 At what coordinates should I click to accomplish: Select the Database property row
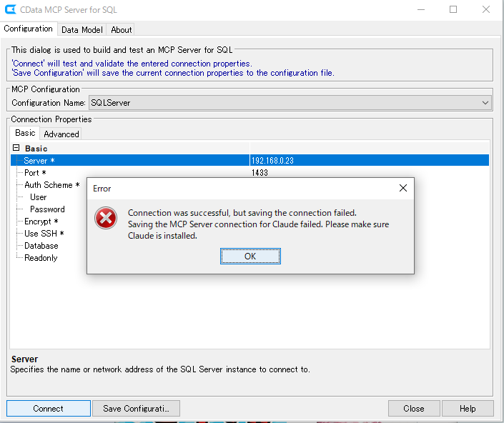click(41, 245)
